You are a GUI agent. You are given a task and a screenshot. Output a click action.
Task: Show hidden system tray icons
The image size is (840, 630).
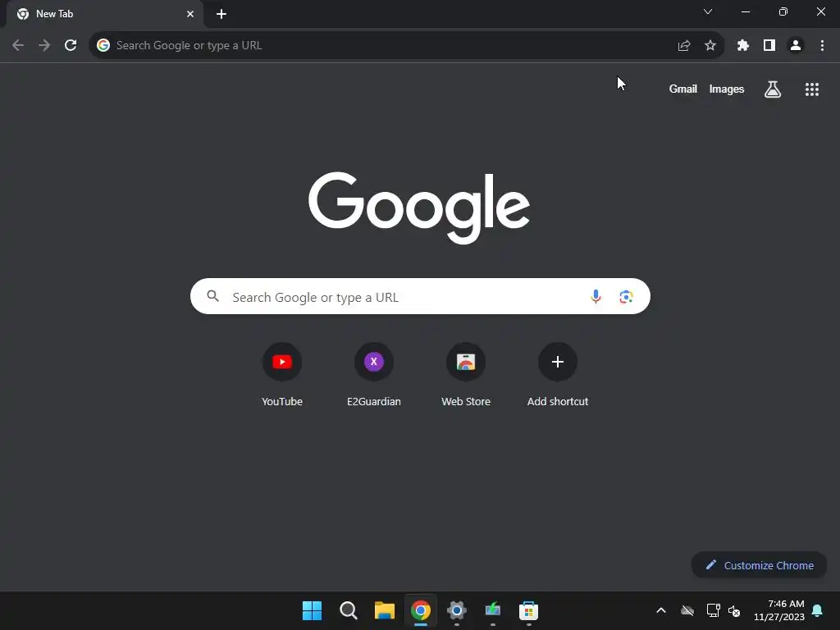661,610
